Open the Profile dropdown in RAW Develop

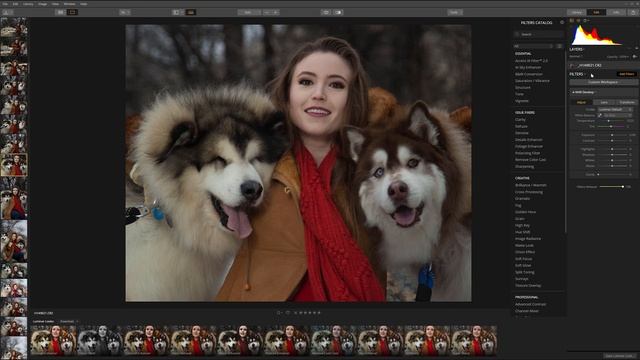click(x=615, y=109)
